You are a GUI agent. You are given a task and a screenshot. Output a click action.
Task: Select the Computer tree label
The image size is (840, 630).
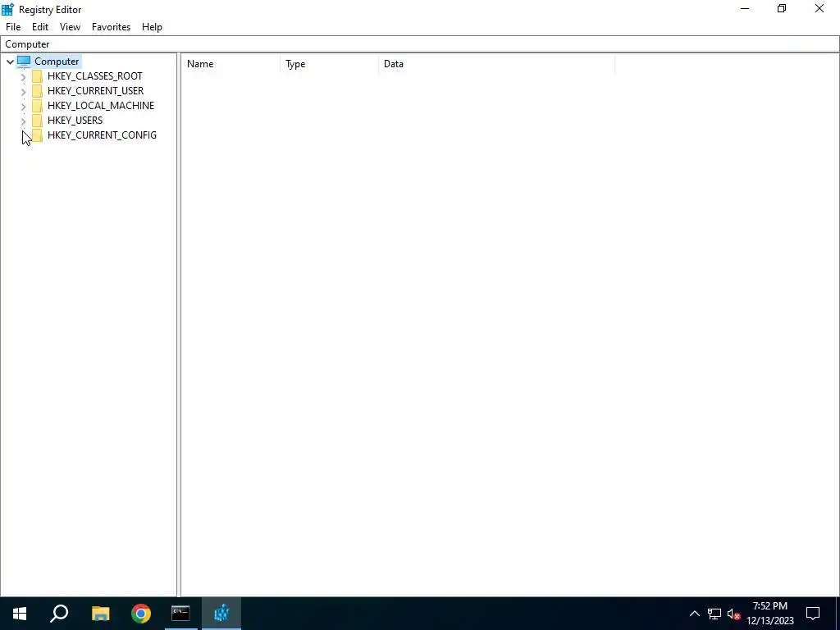pos(57,61)
